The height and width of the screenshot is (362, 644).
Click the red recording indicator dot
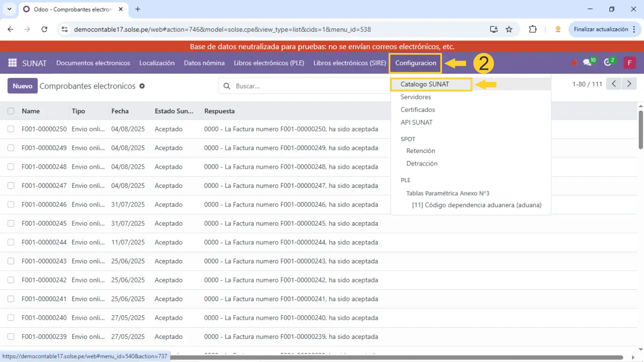pyautogui.click(x=574, y=63)
